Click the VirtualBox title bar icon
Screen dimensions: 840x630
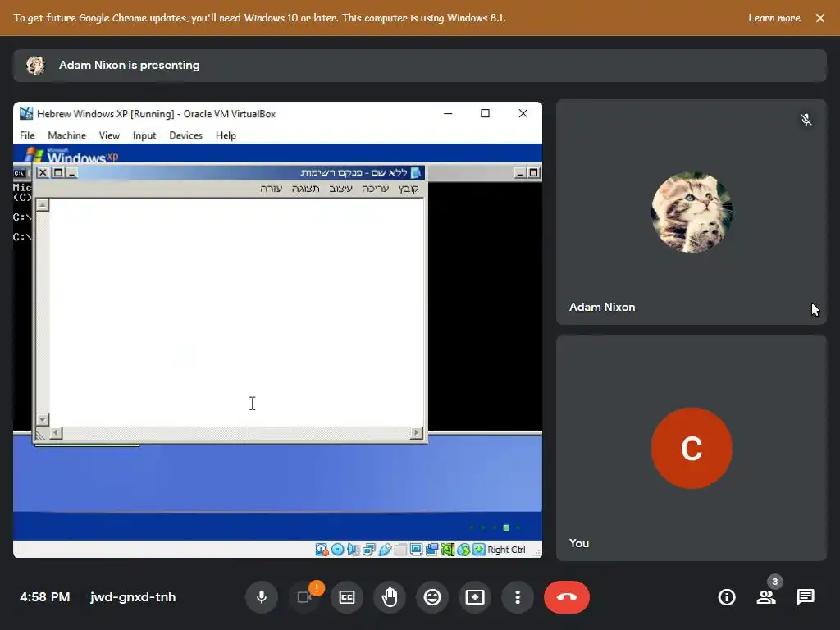(26, 113)
